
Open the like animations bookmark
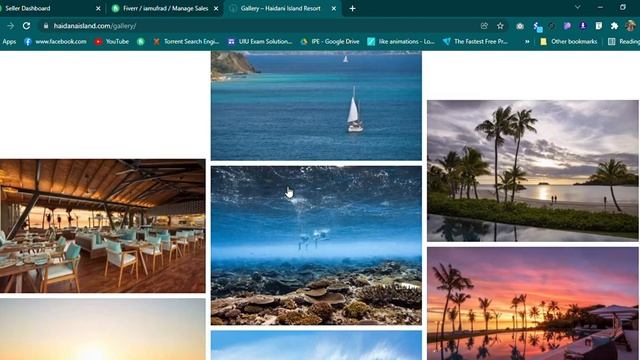(401, 41)
